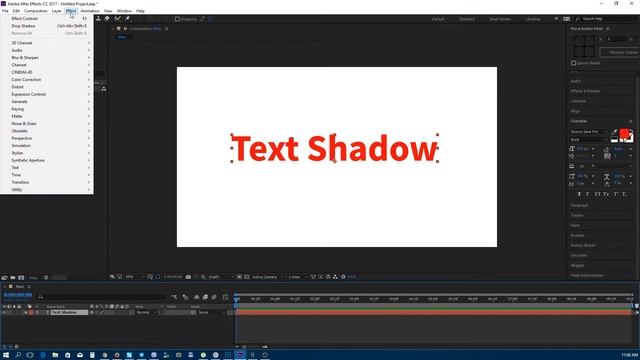This screenshot has width=640, height=360.
Task: Open the Active Camera view dropdown
Action: (267, 277)
